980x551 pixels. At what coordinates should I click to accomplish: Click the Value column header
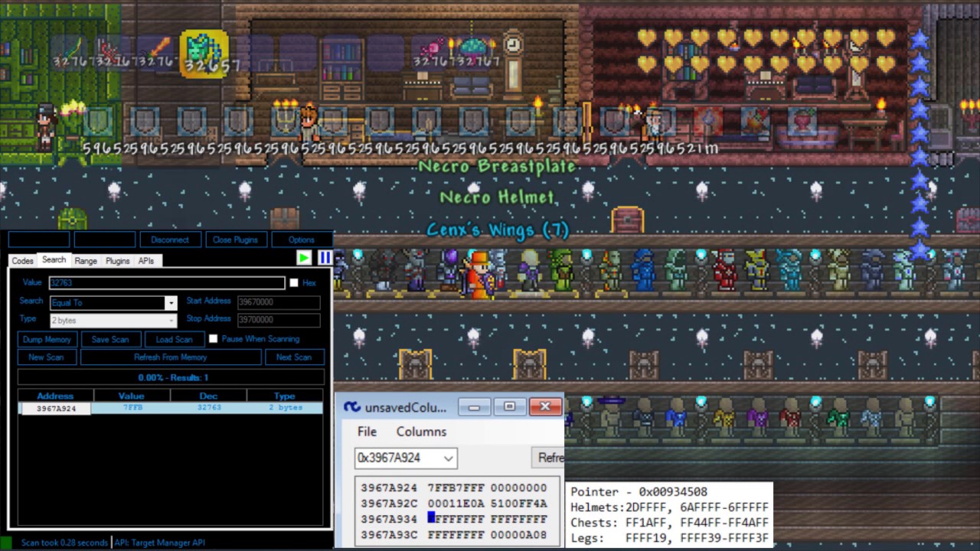(x=132, y=396)
